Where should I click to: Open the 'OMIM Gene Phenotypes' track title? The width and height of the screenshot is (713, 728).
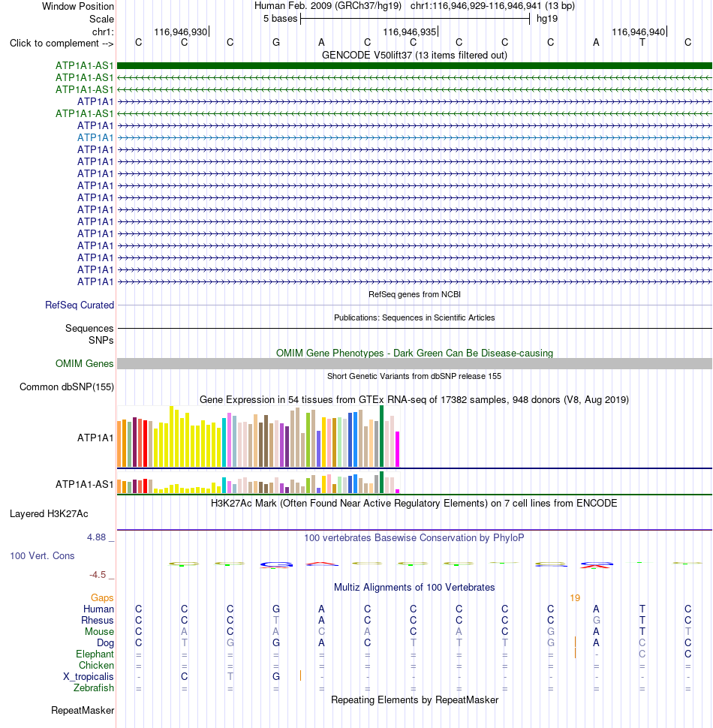click(414, 353)
